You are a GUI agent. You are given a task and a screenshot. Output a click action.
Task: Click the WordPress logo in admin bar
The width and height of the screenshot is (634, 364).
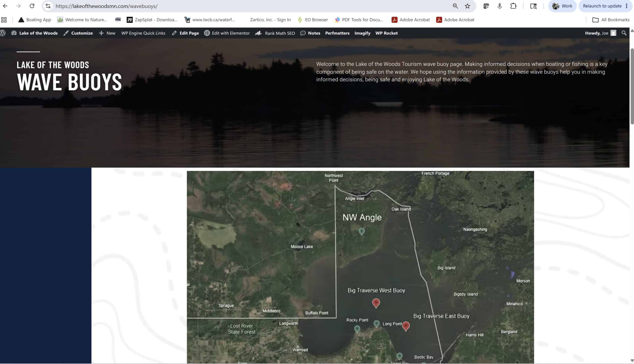click(3, 33)
